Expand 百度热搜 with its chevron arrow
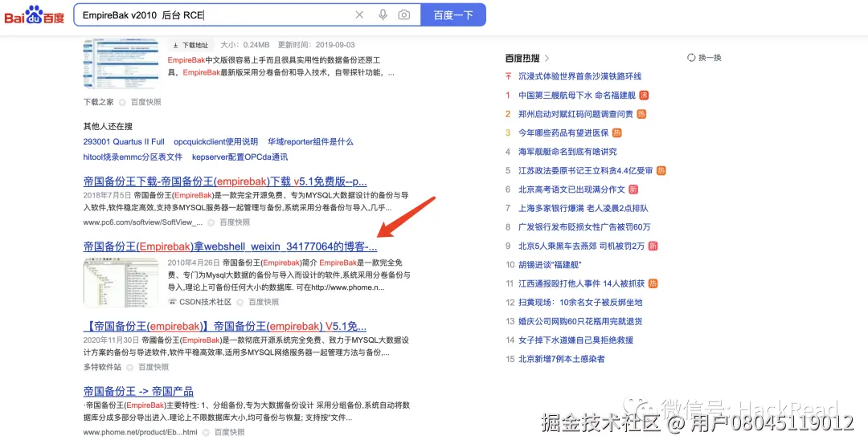The height and width of the screenshot is (448, 868). (547, 58)
